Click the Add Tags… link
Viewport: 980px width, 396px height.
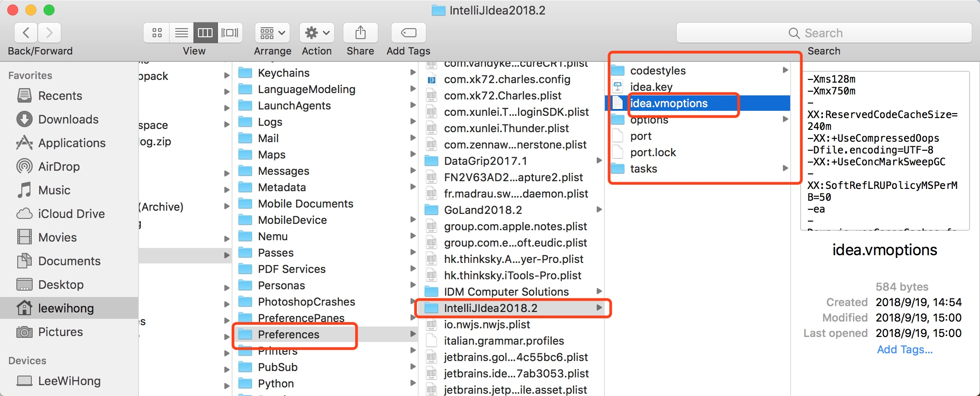[x=905, y=349]
